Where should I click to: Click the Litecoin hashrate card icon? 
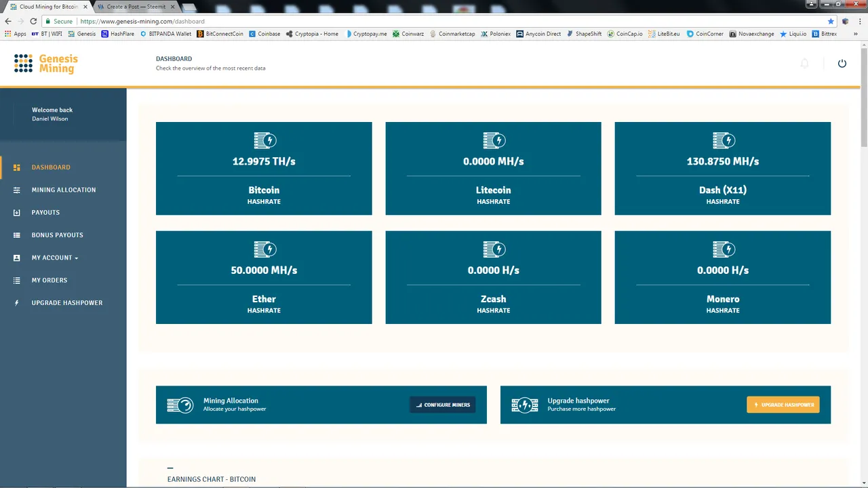(x=494, y=140)
